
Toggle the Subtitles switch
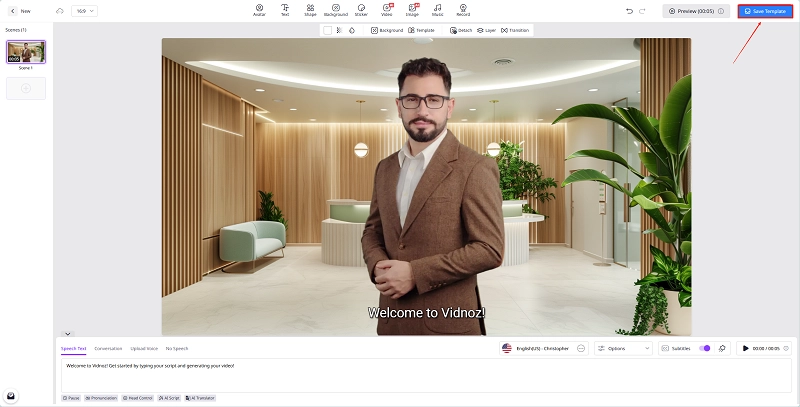705,348
